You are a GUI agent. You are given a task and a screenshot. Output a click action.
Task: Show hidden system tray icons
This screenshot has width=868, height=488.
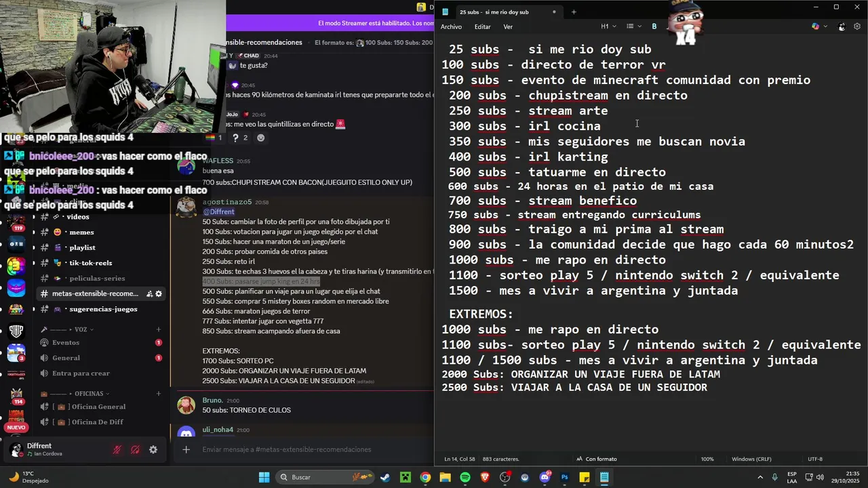pyautogui.click(x=760, y=477)
